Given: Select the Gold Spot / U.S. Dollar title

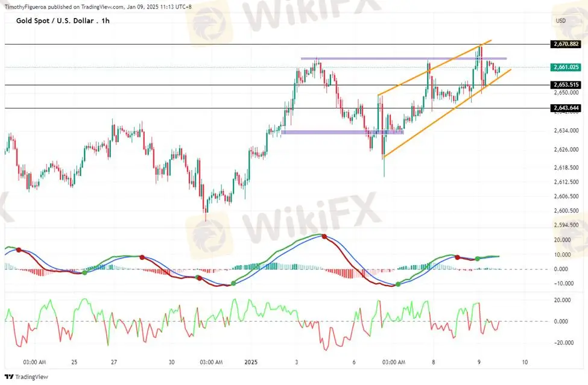Looking at the screenshot, I should pyautogui.click(x=63, y=21).
